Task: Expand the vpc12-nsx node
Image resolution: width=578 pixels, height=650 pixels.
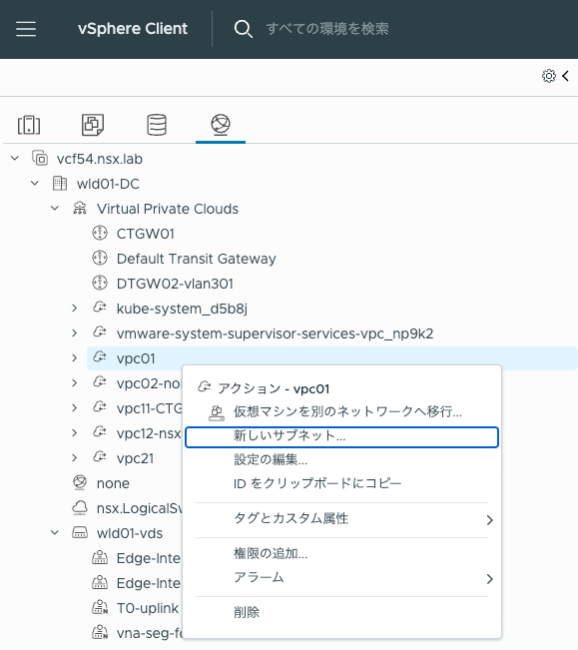Action: [75, 433]
